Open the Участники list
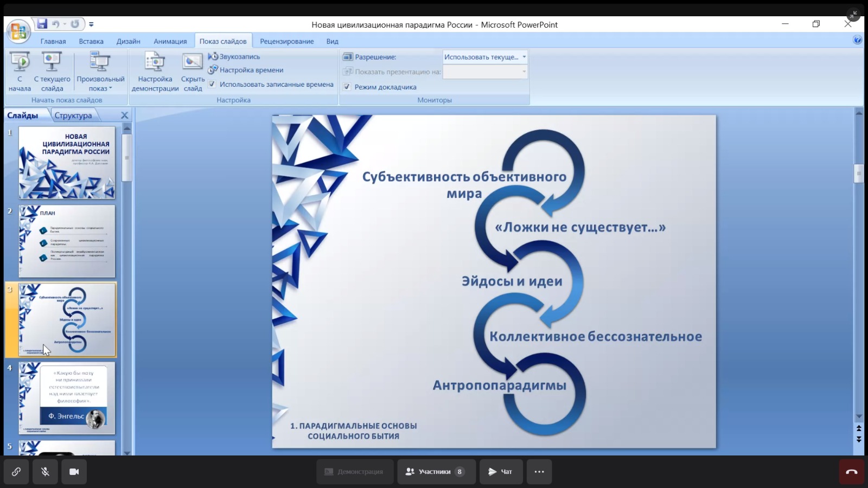 436,472
